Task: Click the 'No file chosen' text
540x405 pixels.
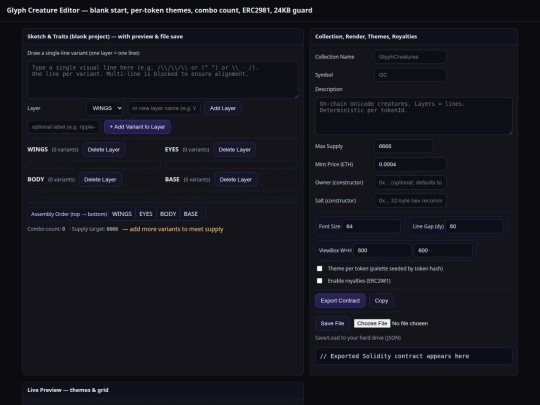Action: [410, 323]
